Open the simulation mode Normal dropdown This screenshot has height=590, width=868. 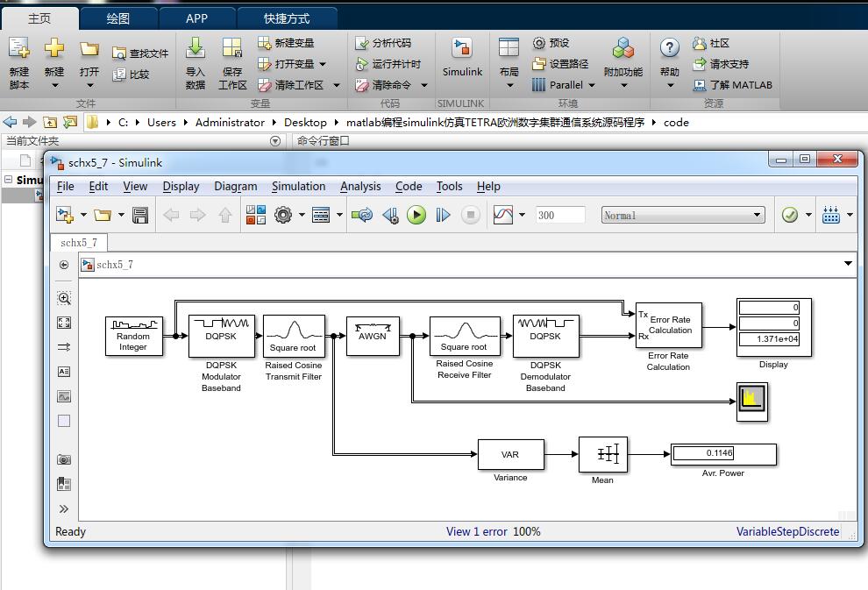(x=683, y=216)
